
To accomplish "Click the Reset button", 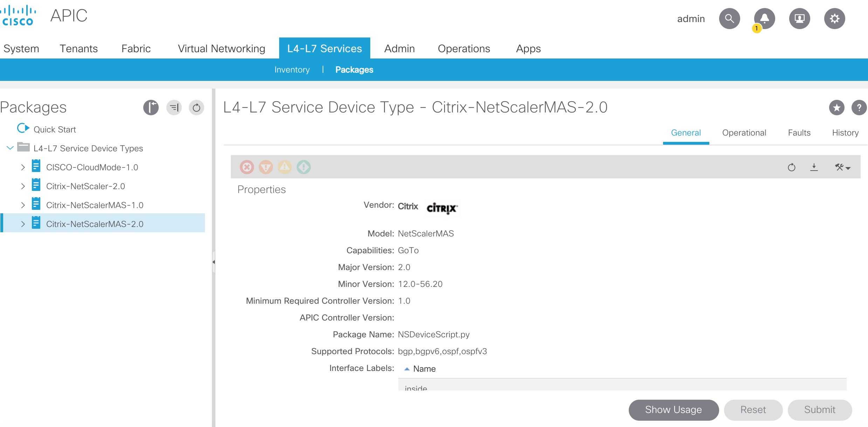I will [753, 410].
